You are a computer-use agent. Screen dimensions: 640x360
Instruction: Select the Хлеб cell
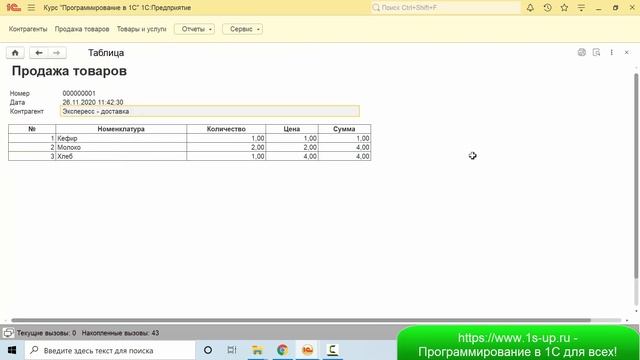pyautogui.click(x=121, y=156)
